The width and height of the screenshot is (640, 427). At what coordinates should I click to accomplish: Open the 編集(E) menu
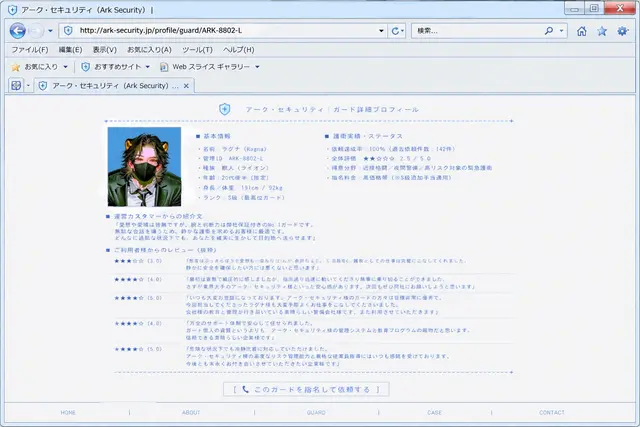tap(70, 50)
